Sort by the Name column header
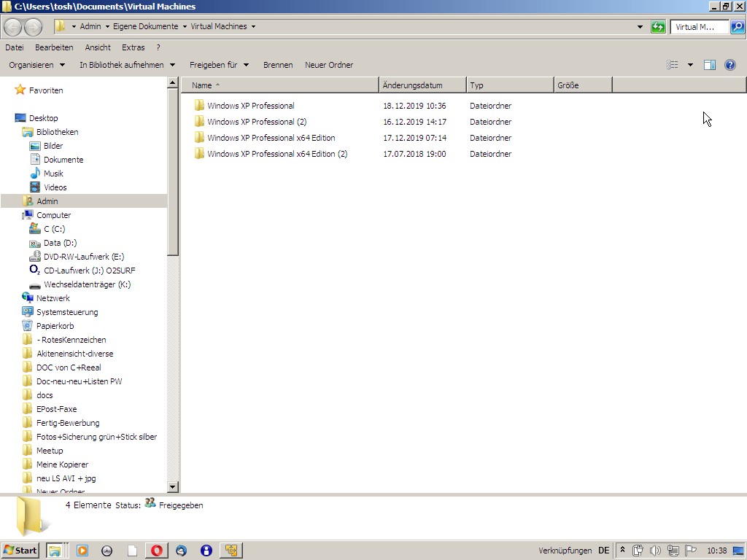 281,85
